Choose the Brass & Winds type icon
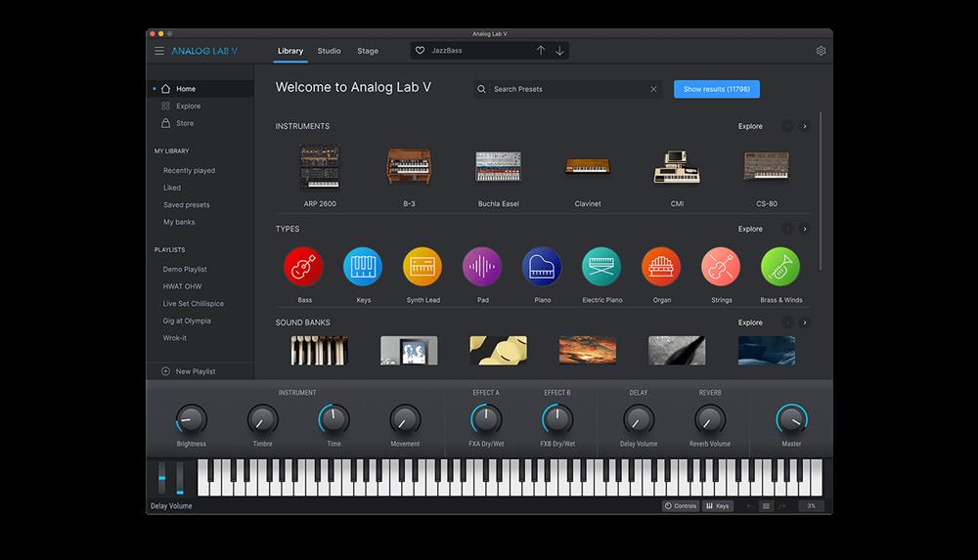Viewport: 978px width, 560px height. click(780, 266)
